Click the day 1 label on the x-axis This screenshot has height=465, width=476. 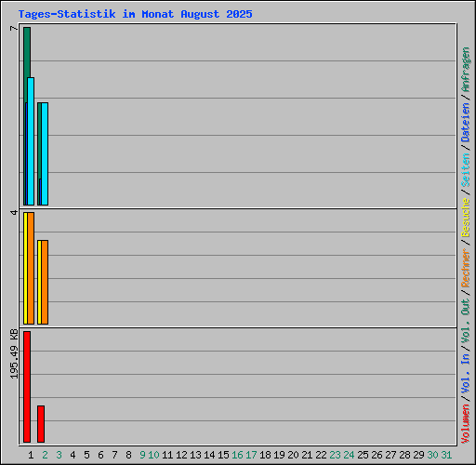tap(31, 455)
